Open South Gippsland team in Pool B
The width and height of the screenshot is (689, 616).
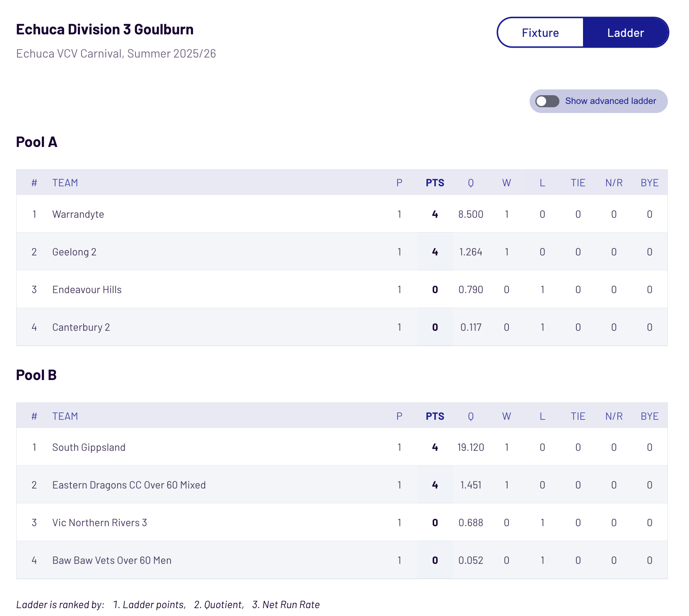(x=89, y=447)
